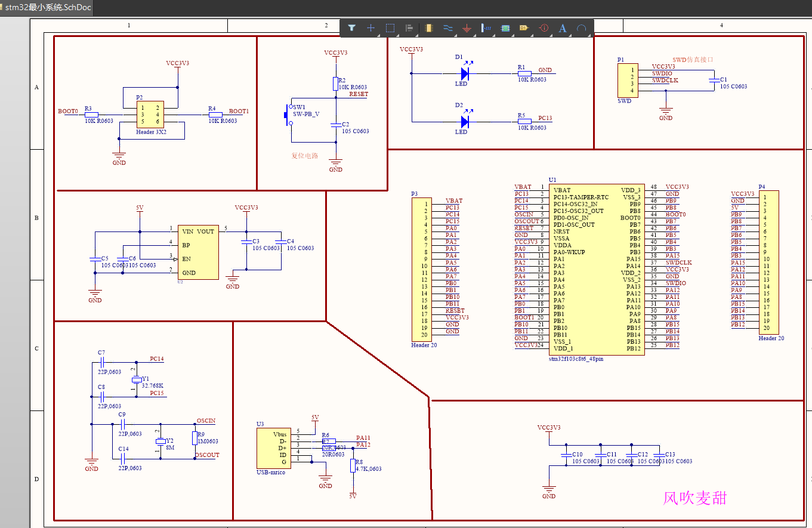Select the Place Wire tool

tap(447, 27)
